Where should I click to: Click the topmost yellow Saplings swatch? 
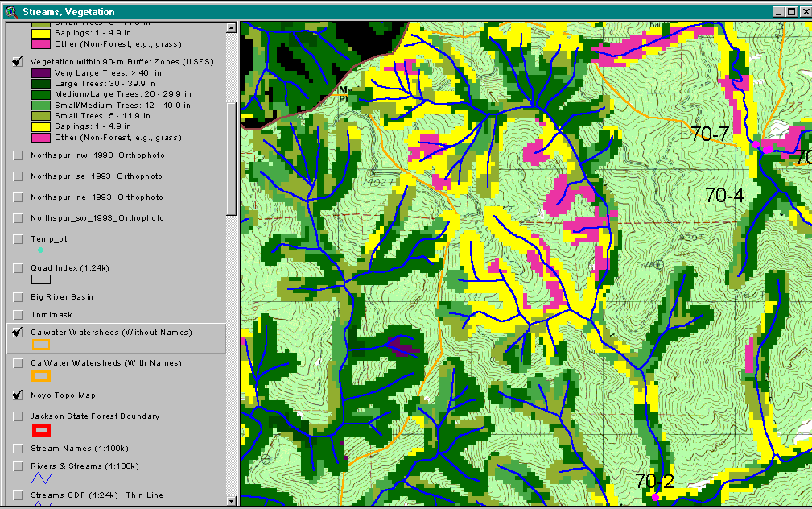point(41,34)
